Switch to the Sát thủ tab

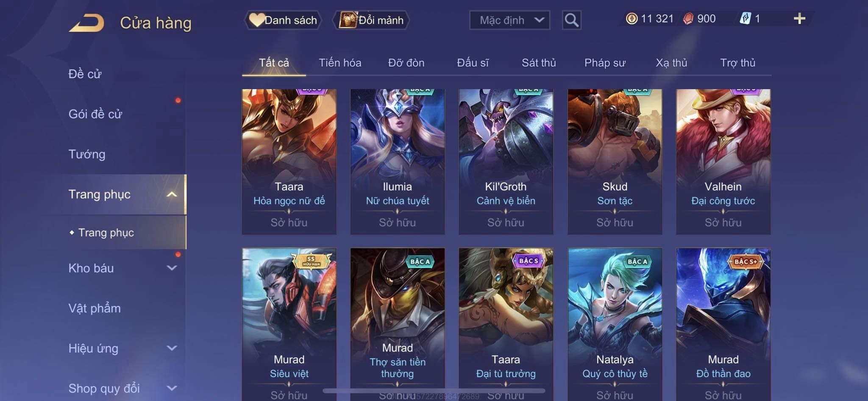pos(539,63)
